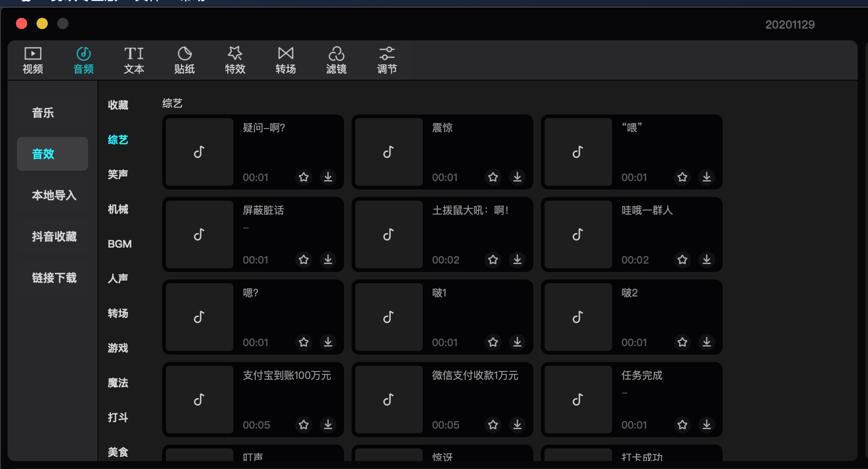
Task: Favorite the 啵2 sound effect
Action: pos(682,342)
